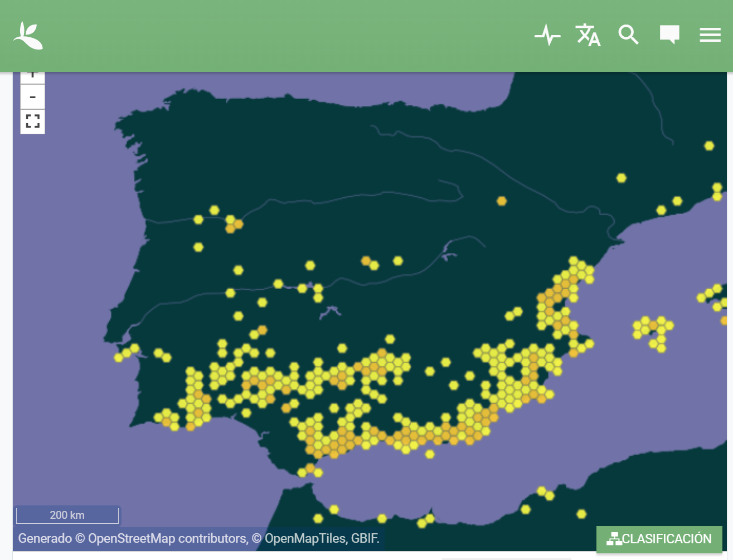Click the GBIF leaf logo
The width and height of the screenshot is (733, 560).
28,36
